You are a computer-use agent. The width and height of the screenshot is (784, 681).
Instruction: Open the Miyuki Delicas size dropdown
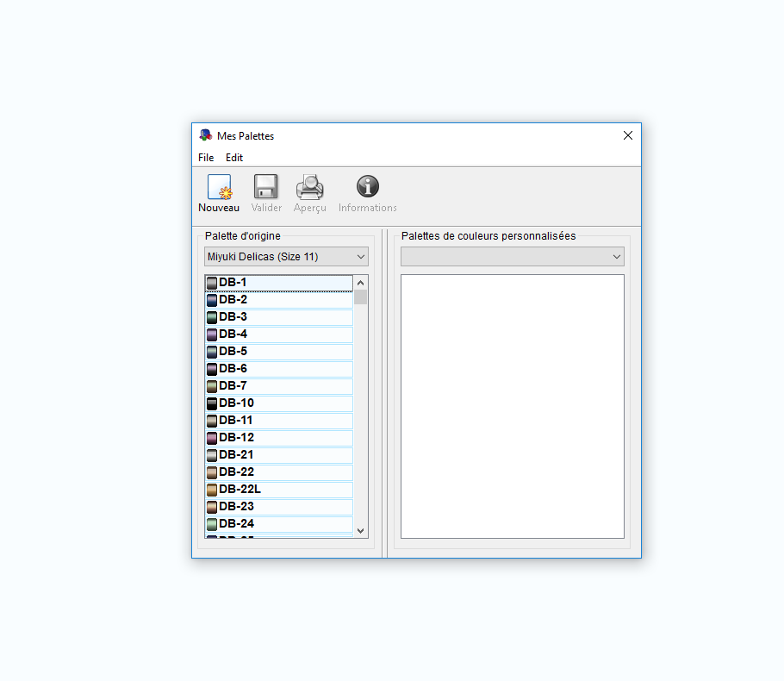(285, 256)
